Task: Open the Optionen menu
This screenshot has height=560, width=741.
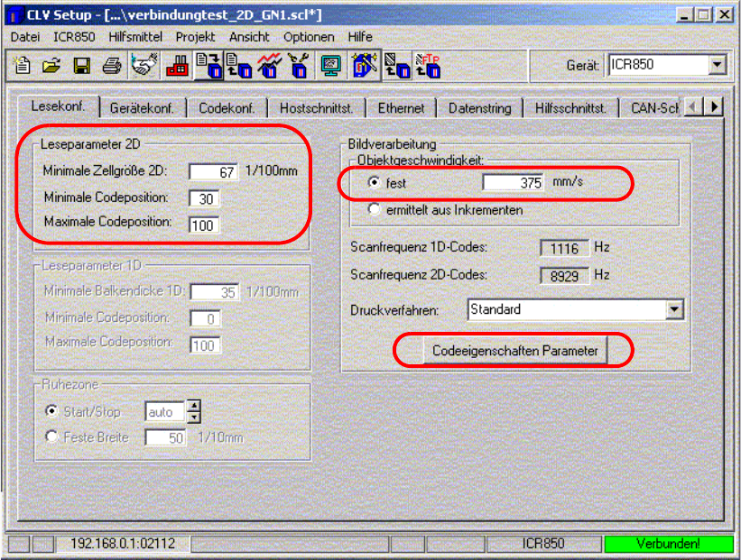Action: pos(309,37)
